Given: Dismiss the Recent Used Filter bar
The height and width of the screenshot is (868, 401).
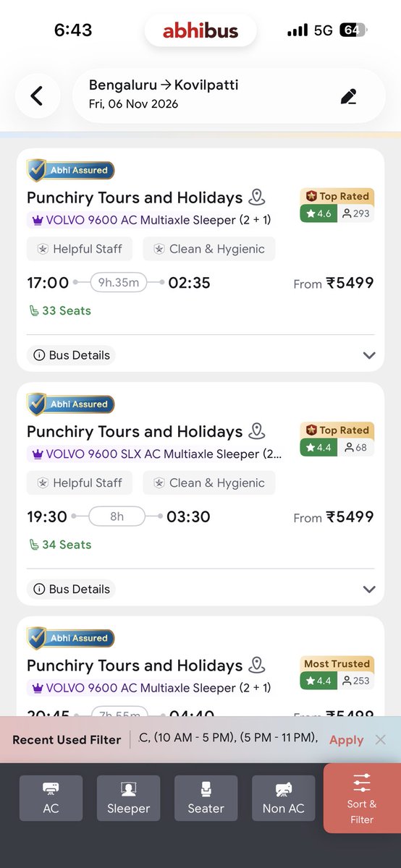Looking at the screenshot, I should [380, 739].
